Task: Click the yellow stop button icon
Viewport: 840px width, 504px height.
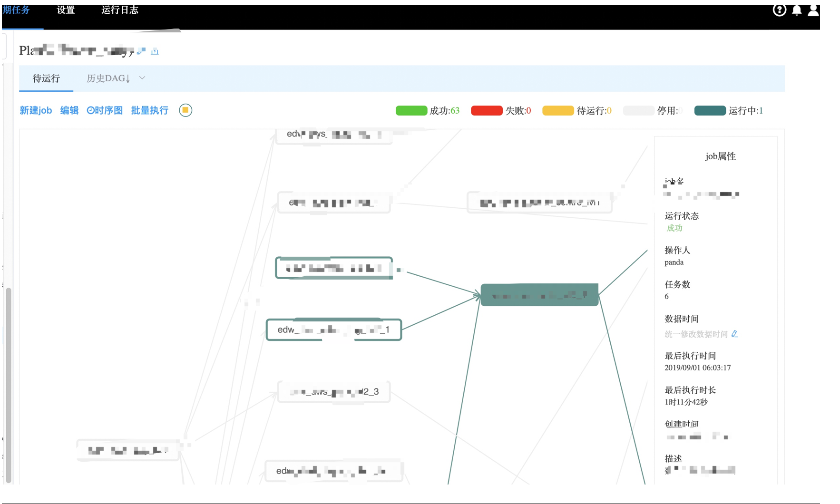Action: click(x=186, y=110)
